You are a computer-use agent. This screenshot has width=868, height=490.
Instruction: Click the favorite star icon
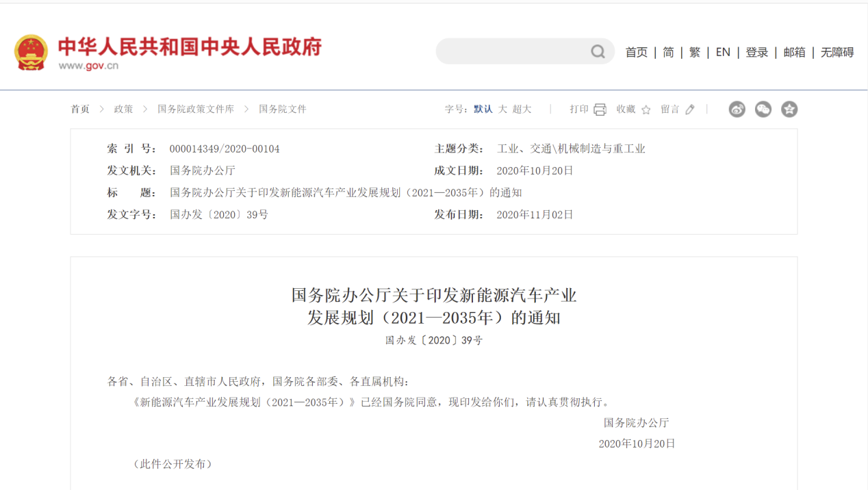(x=646, y=109)
